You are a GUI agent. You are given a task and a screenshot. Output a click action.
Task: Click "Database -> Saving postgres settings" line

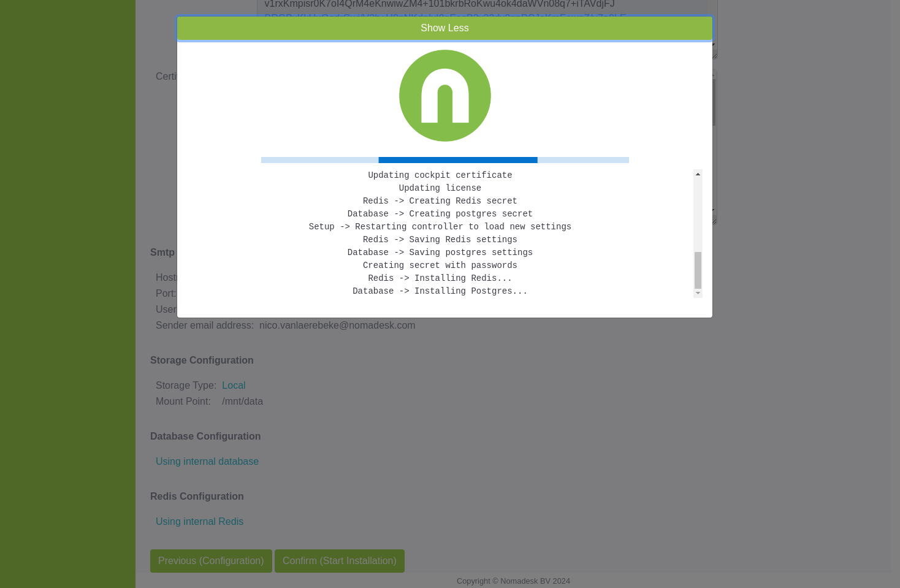440,253
